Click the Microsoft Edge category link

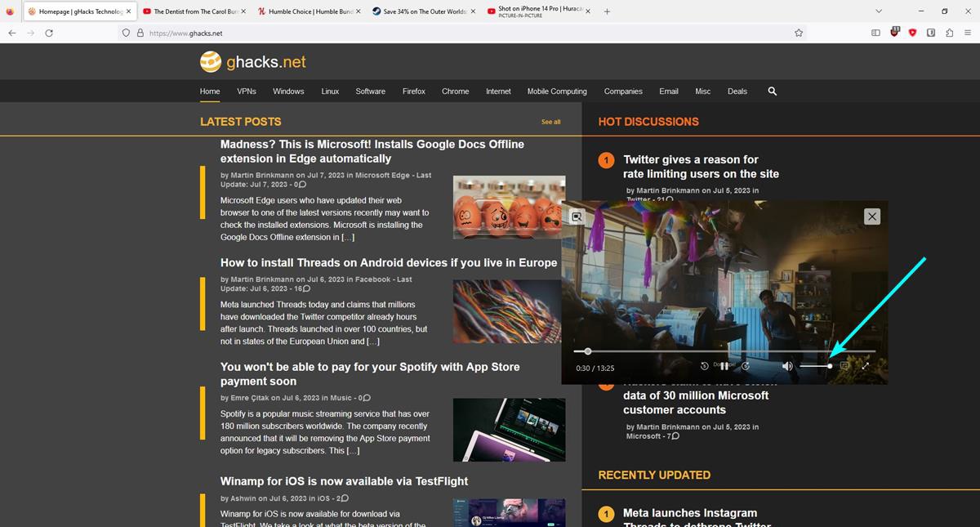point(381,176)
